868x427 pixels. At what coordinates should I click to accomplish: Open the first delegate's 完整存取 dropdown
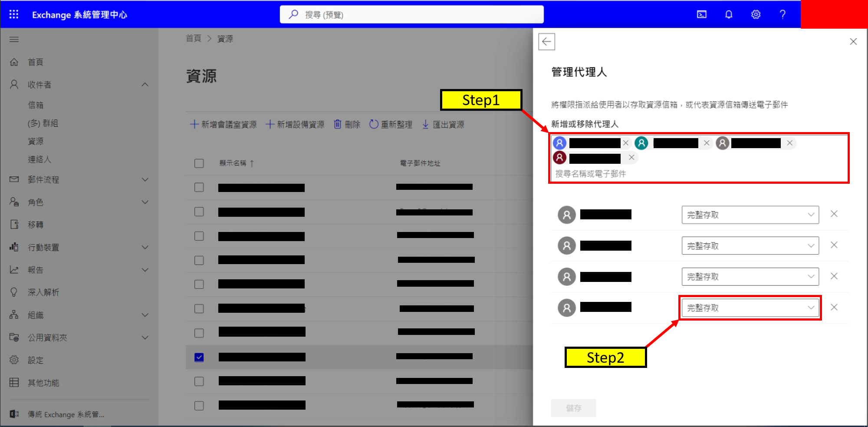(x=750, y=215)
